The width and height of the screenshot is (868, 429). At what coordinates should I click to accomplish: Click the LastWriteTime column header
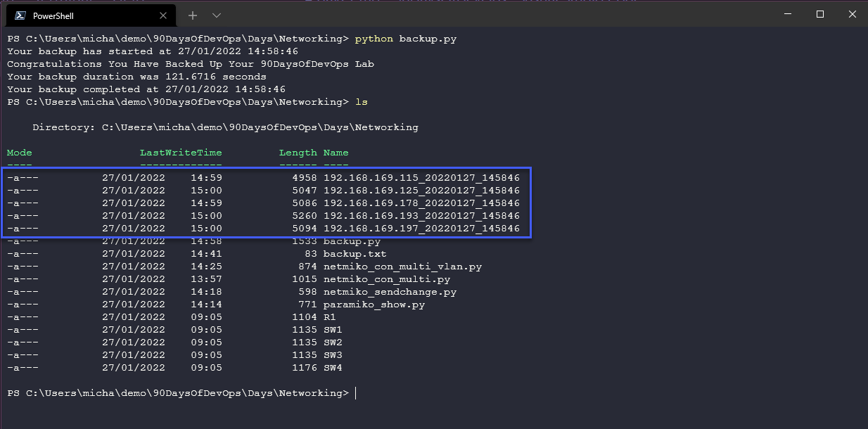click(181, 152)
